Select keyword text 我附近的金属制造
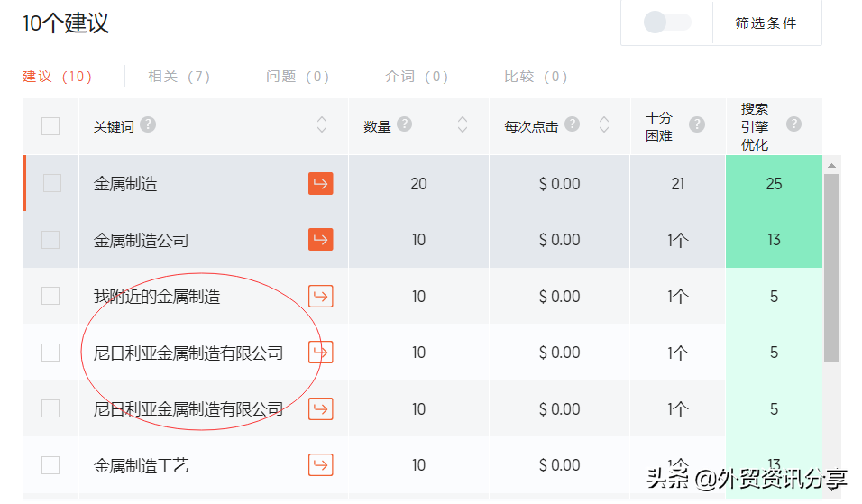 (157, 297)
